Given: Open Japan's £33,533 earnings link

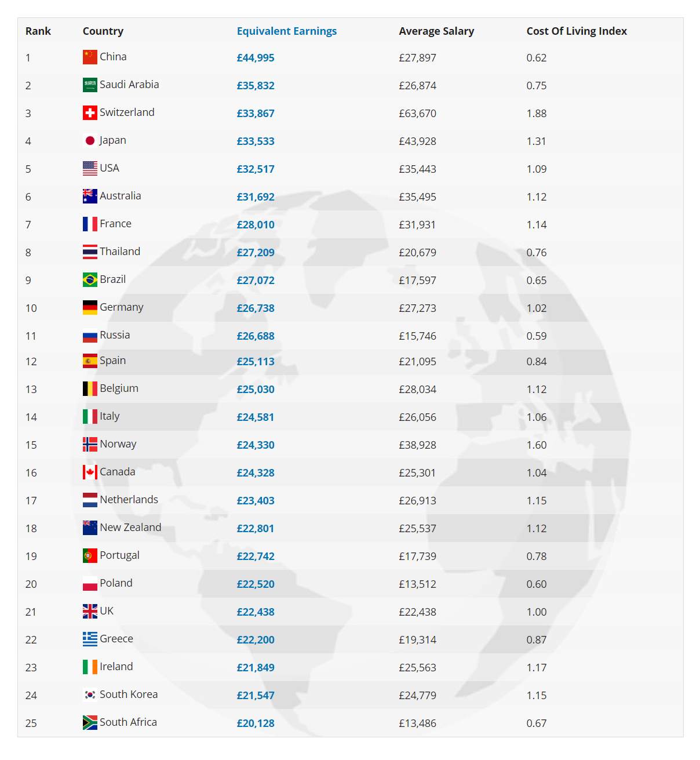Looking at the screenshot, I should [256, 141].
